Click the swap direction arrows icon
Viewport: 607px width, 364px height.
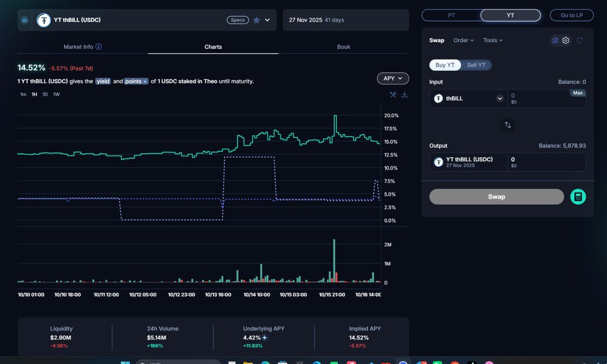point(507,125)
